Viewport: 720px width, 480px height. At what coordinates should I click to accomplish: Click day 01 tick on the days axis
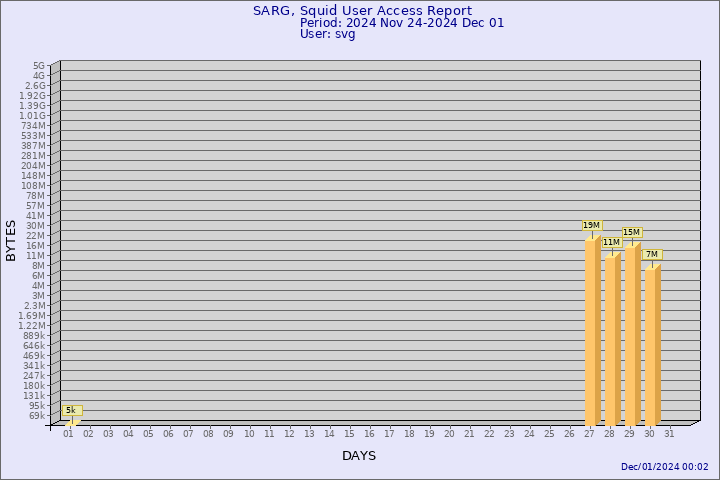coord(68,434)
